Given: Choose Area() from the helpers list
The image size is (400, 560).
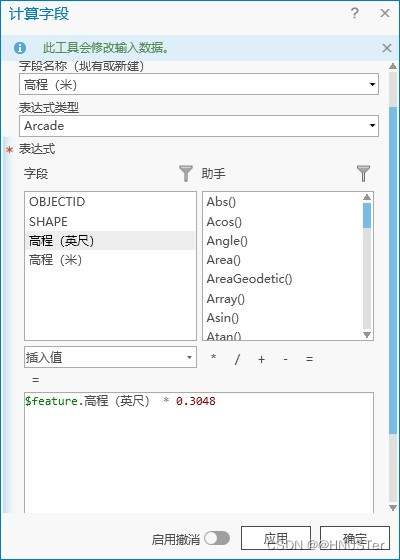Looking at the screenshot, I should click(x=223, y=260).
